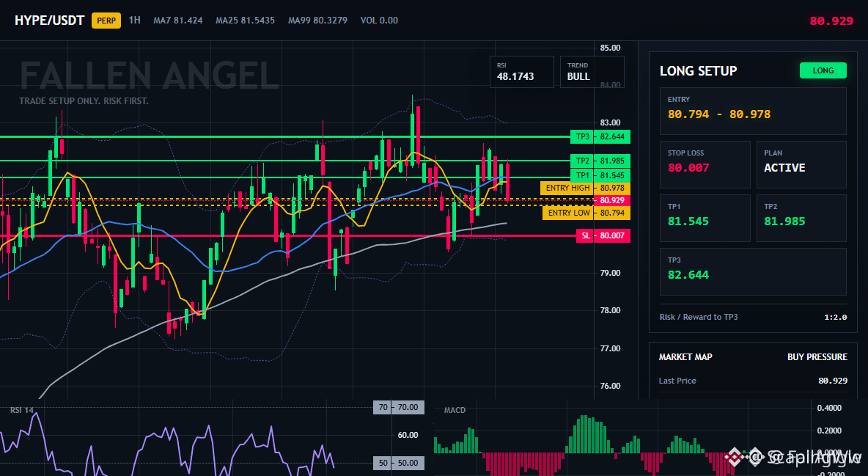Click the 79.00 price axis label
This screenshot has width=868, height=476.
click(x=610, y=273)
